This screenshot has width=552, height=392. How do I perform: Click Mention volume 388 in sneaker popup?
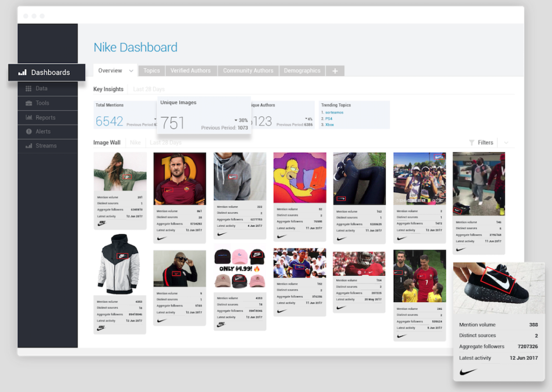click(x=499, y=325)
